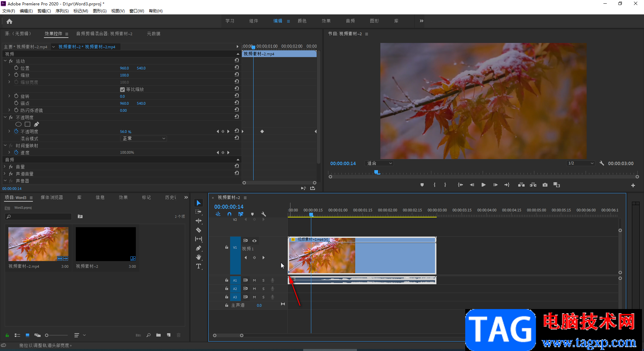Toggle Snap in timeline
This screenshot has height=351, width=644.
(x=229, y=214)
